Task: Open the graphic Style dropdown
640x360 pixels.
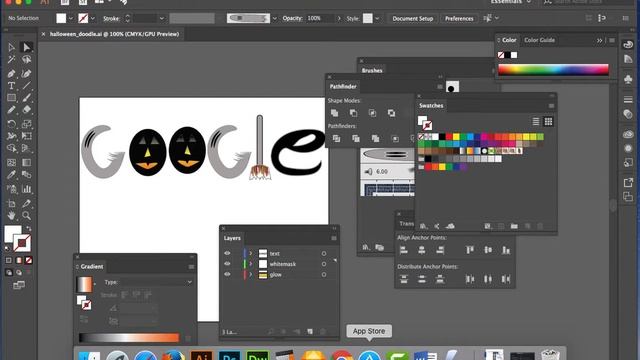Action: [x=377, y=18]
